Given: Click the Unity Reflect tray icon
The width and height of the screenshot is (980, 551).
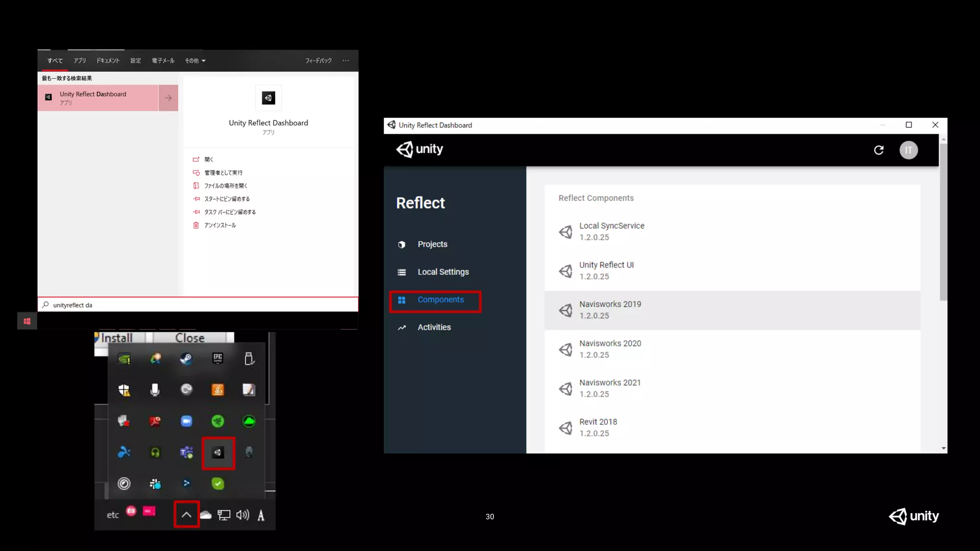Looking at the screenshot, I should (218, 452).
